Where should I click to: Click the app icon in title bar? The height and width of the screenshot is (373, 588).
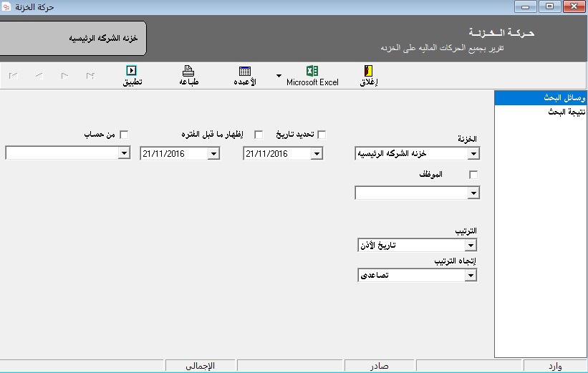(x=7, y=6)
